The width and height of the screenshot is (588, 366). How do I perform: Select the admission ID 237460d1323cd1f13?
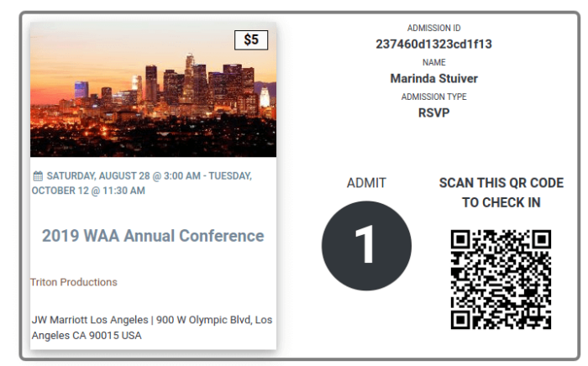coord(434,44)
